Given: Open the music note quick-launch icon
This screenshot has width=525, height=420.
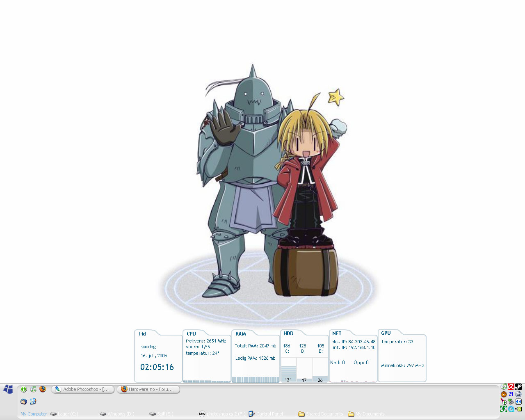Looking at the screenshot, I should click(33, 389).
